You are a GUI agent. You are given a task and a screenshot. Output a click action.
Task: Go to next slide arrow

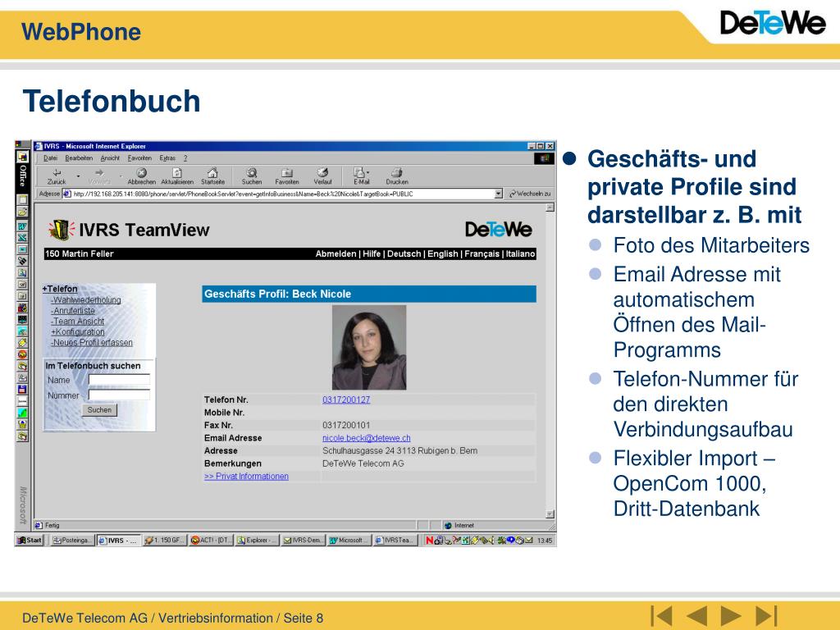[731, 615]
